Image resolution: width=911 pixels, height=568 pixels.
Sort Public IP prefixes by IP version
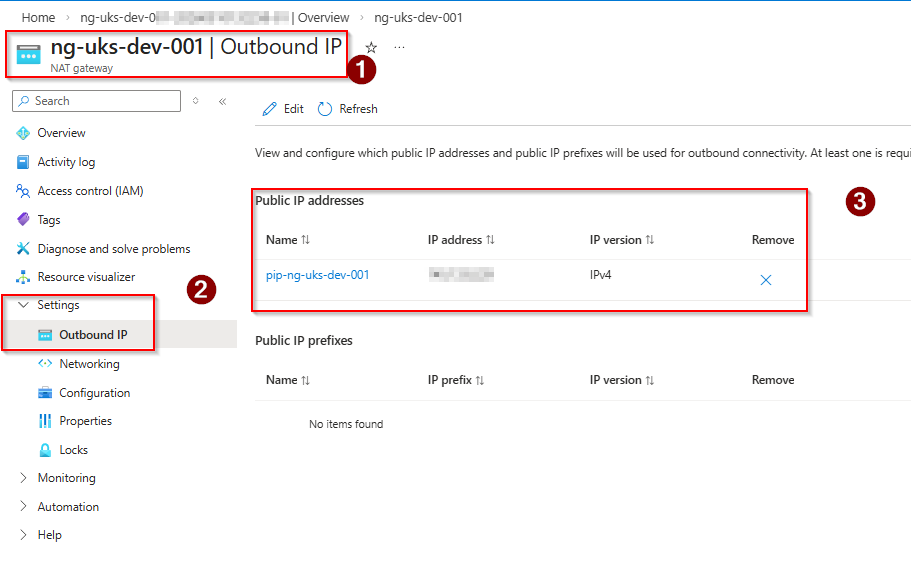650,380
